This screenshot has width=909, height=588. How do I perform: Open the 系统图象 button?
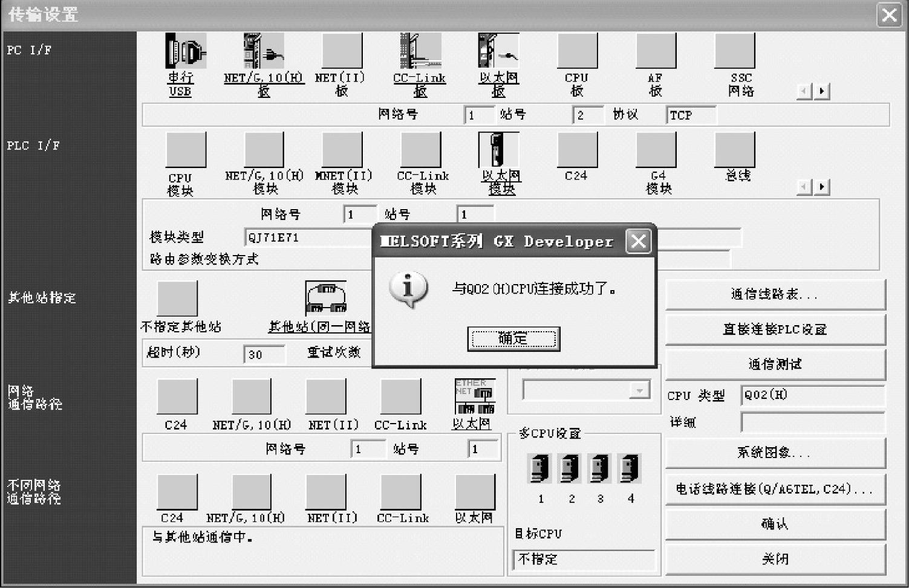[x=775, y=453]
